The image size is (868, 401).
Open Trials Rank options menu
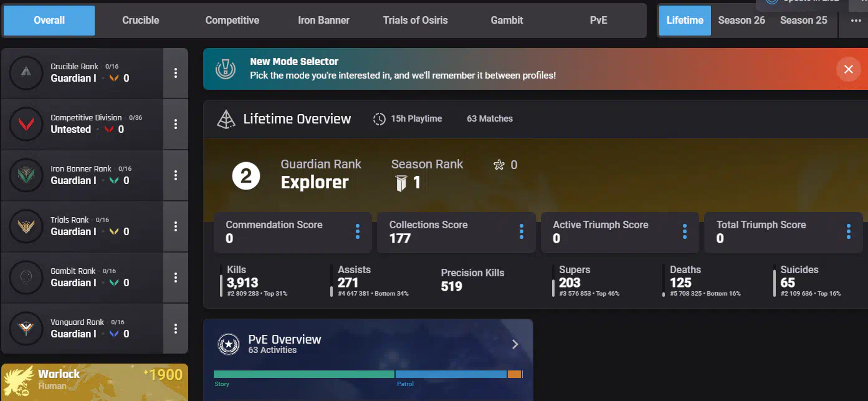[176, 226]
